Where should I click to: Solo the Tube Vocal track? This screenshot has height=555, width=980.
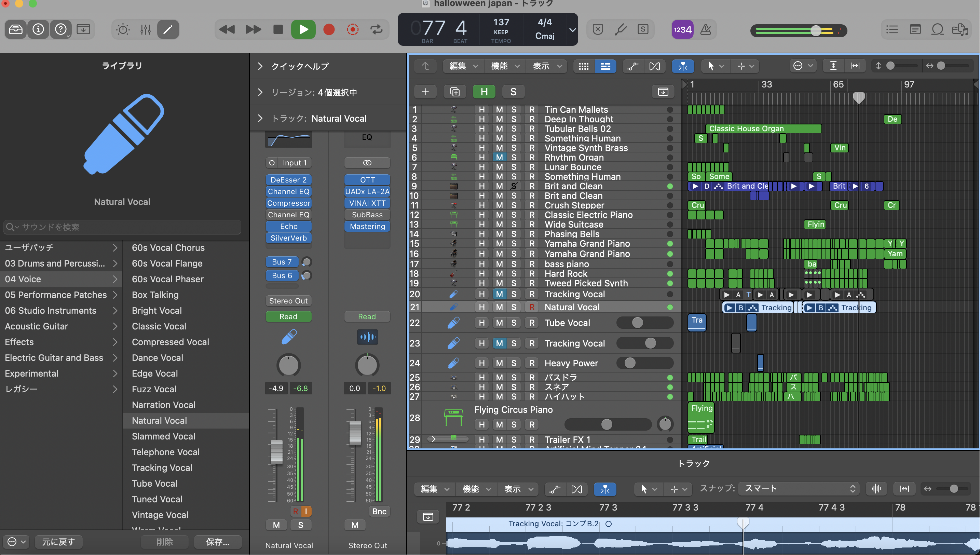click(514, 323)
